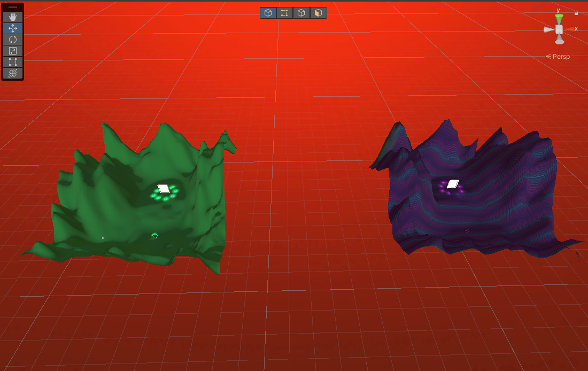Viewport: 588px width, 371px height.
Task: Switch to the Rotate tool
Action: click(x=13, y=40)
